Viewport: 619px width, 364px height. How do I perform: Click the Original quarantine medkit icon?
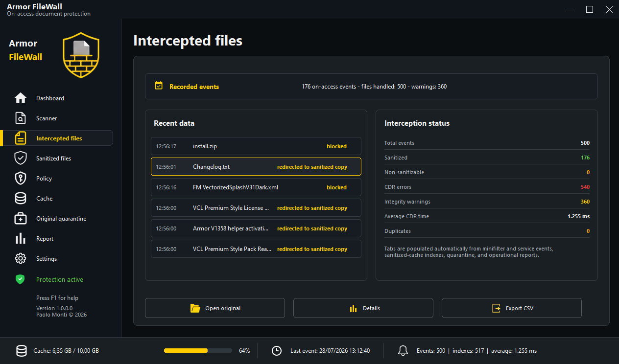21,218
